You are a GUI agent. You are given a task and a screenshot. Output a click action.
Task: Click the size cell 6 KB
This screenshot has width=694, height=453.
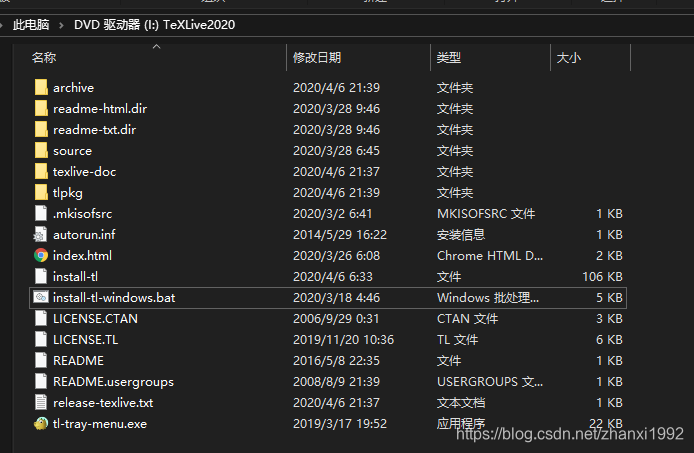pyautogui.click(x=609, y=340)
